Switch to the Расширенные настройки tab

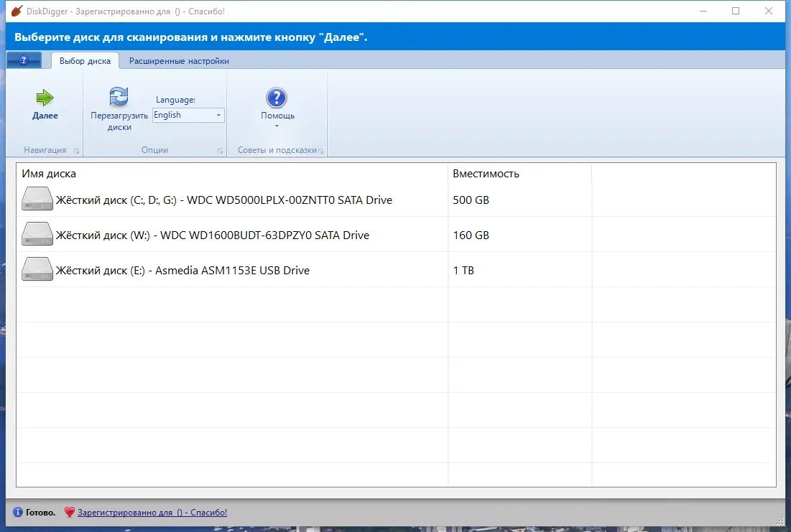(179, 61)
